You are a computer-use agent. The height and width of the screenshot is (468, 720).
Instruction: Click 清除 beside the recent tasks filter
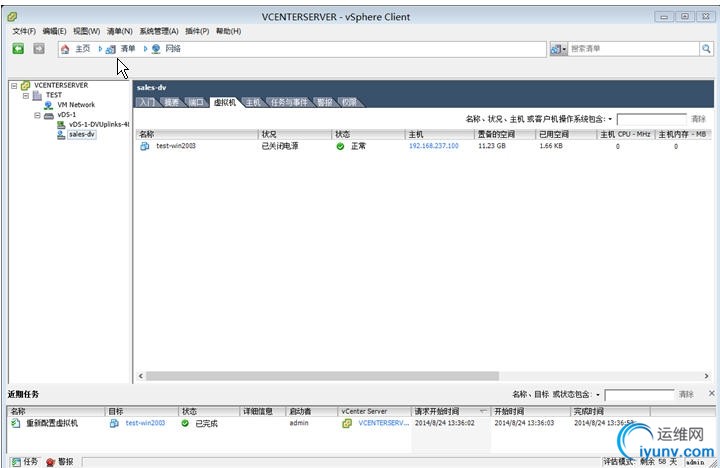686,395
